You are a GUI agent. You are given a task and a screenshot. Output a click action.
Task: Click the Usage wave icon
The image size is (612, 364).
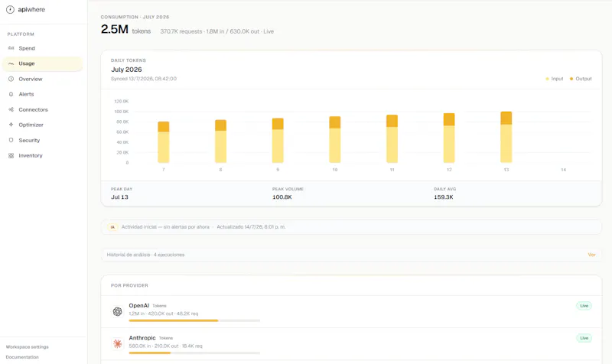pyautogui.click(x=11, y=63)
